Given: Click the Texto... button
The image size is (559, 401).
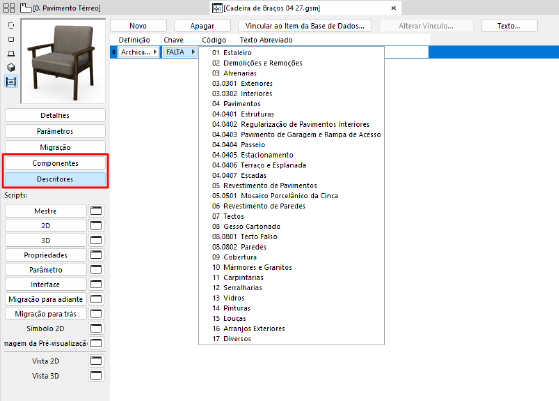Looking at the screenshot, I should [509, 26].
